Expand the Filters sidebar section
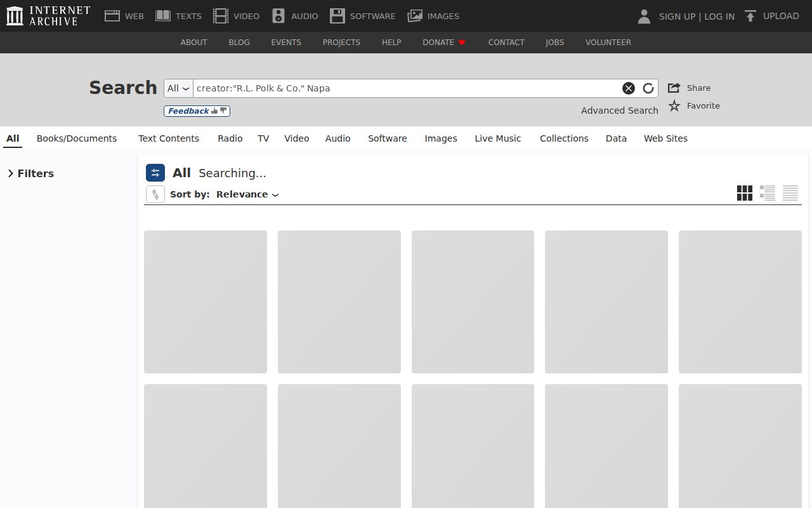Image resolution: width=812 pixels, height=508 pixels. click(30, 173)
